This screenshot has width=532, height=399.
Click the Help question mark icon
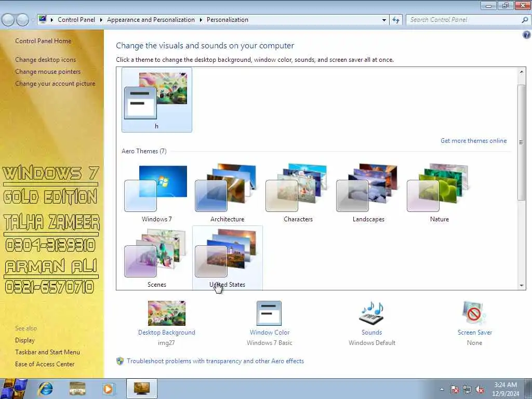[526, 35]
